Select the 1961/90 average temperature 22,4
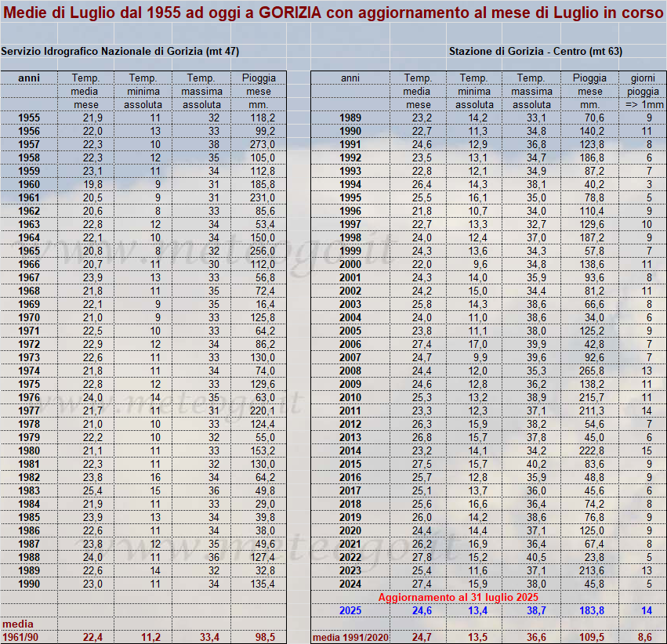Viewport: 667px width, 644px height. pos(92,637)
